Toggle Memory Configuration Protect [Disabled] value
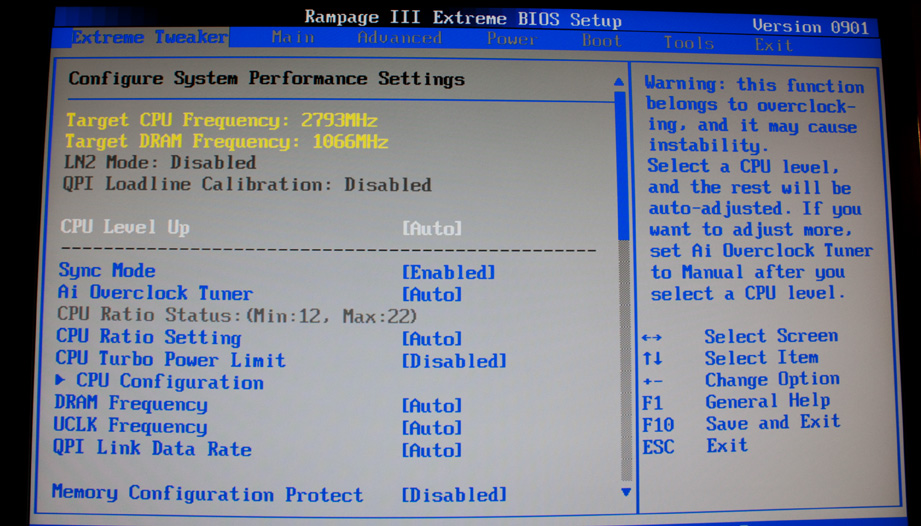The image size is (921, 526). 453,494
